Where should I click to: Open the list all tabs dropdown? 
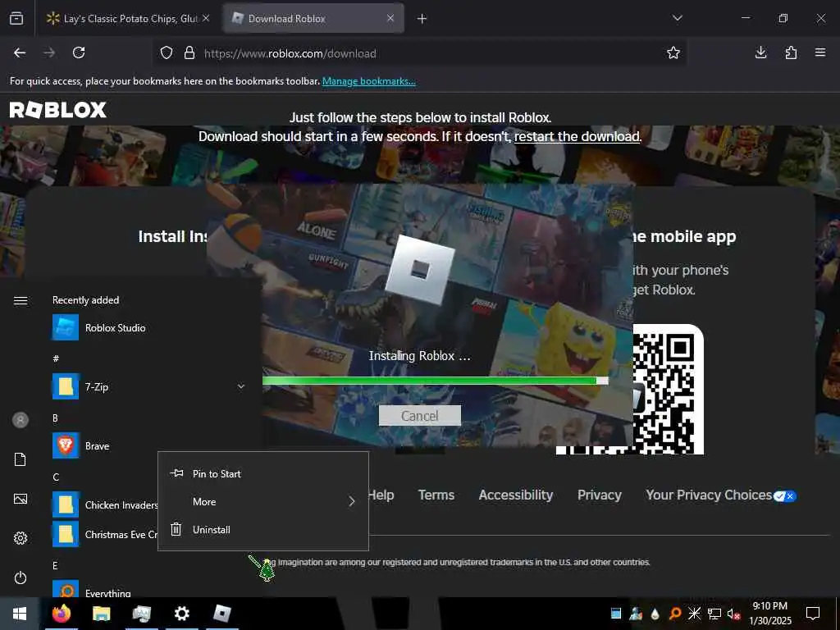point(677,18)
